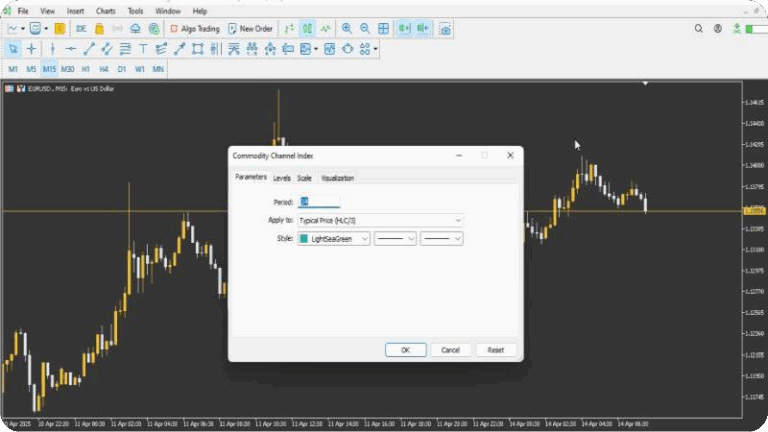Click the LightSeaGreen color swatch
768x432 pixels.
point(305,239)
